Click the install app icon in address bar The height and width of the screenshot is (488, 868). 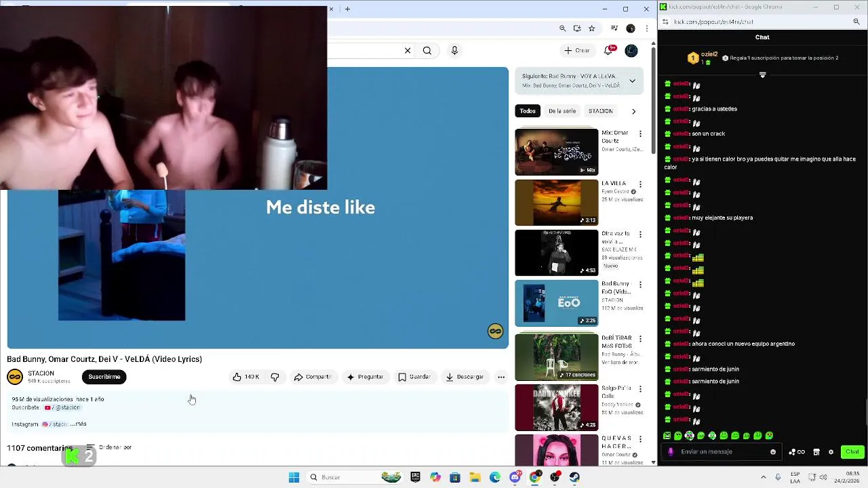(x=577, y=28)
